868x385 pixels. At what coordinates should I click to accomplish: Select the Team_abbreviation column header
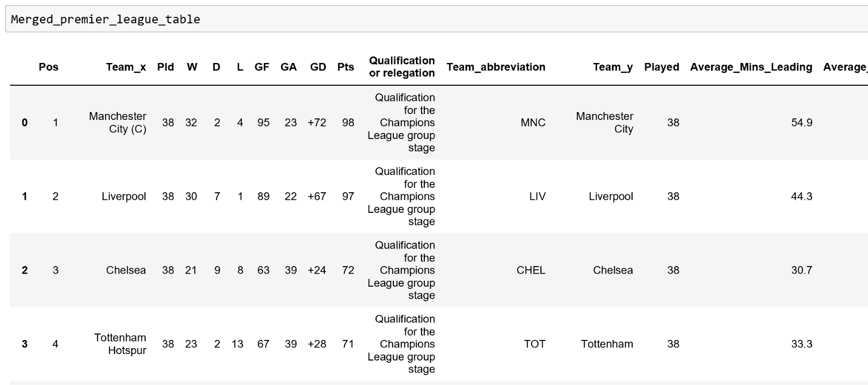coord(496,67)
